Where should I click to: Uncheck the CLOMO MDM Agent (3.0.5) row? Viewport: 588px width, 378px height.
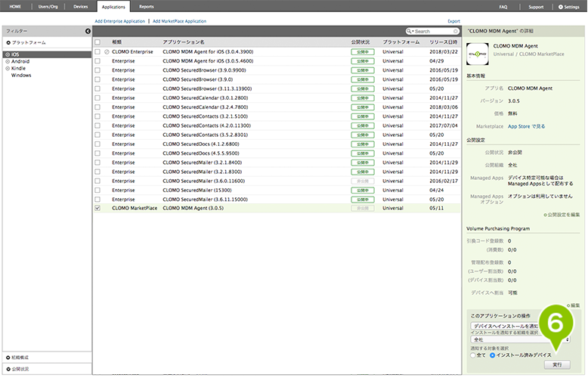click(97, 208)
